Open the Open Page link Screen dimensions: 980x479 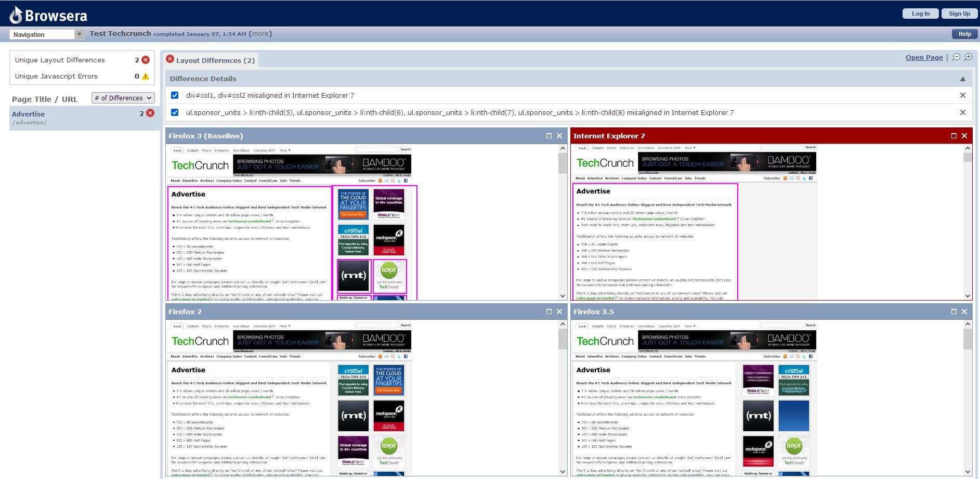coord(924,57)
